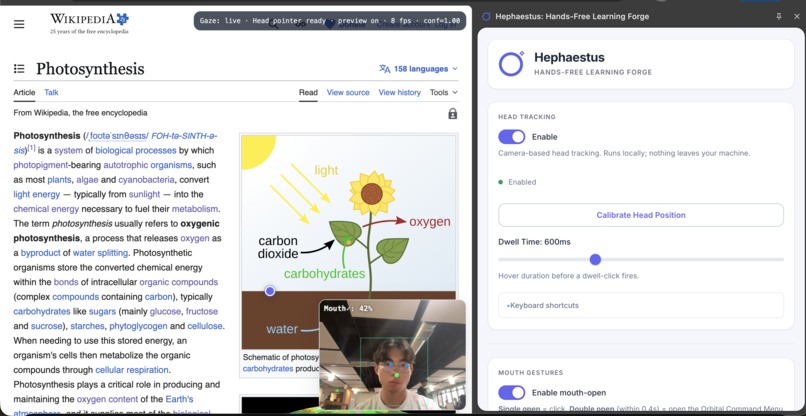The height and width of the screenshot is (416, 806).
Task: Expand the Keyboard shortcuts section
Action: [x=640, y=305]
